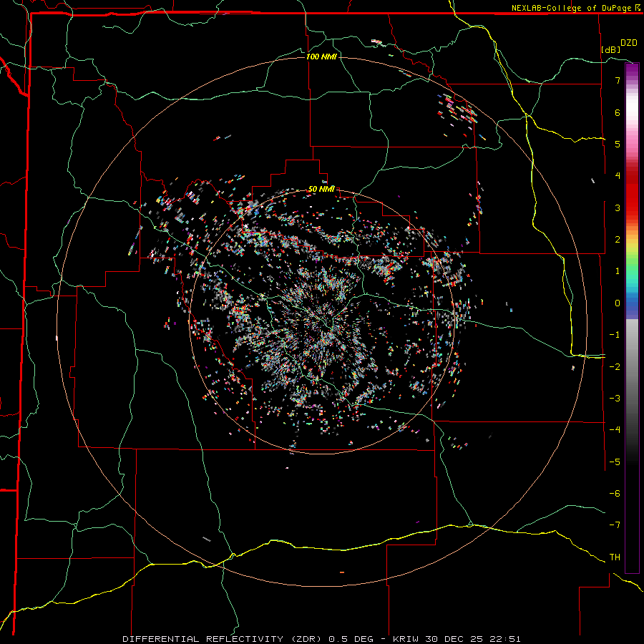The height and width of the screenshot is (644, 644).
Task: Click the color scale value 7
Action: coord(618,80)
